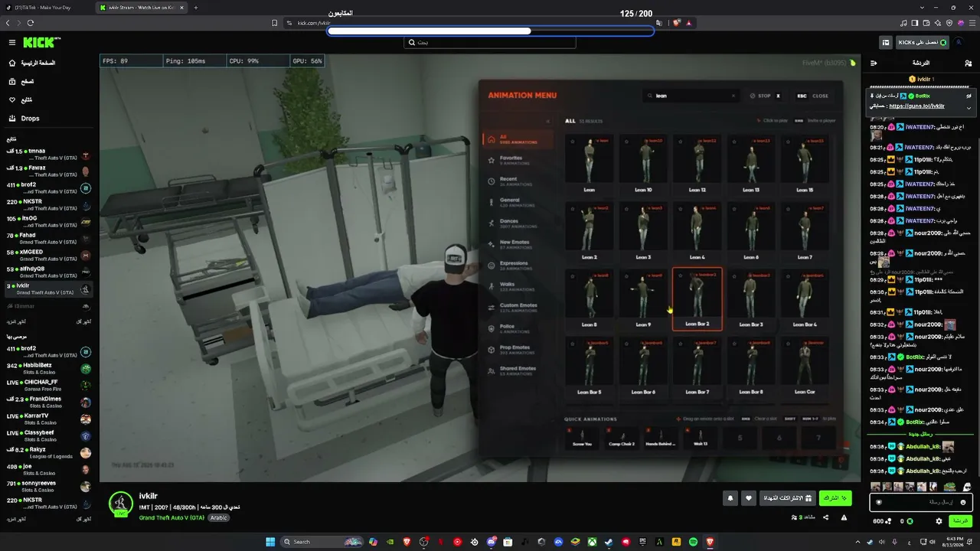Open sonnyreeves recommended channel

tap(47, 486)
